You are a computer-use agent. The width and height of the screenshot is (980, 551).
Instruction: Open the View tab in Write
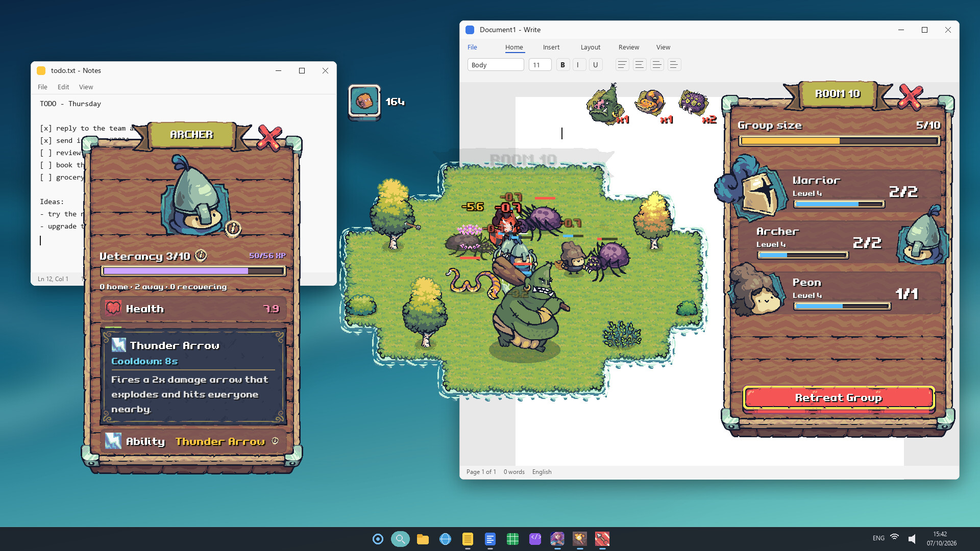tap(663, 47)
